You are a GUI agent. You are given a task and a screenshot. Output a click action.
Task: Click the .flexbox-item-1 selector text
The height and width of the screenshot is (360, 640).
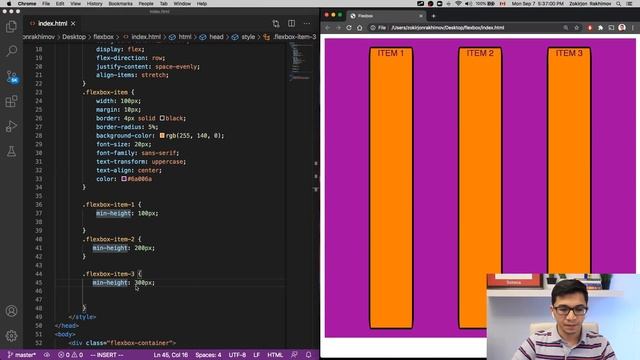click(x=108, y=205)
